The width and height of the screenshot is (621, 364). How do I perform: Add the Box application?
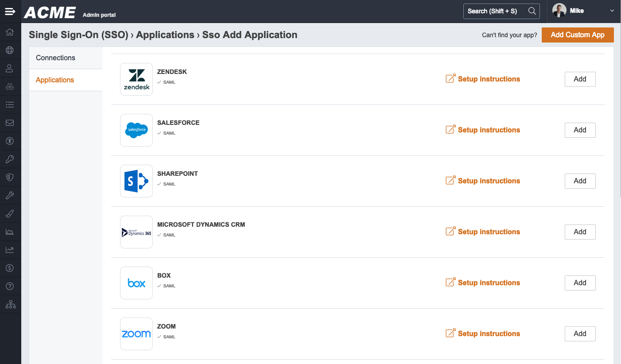tap(580, 283)
